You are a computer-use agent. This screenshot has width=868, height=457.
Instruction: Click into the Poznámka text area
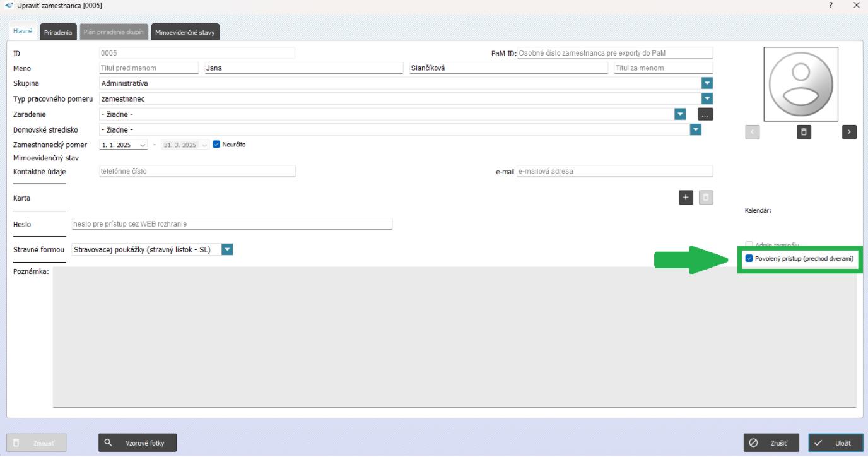point(454,336)
